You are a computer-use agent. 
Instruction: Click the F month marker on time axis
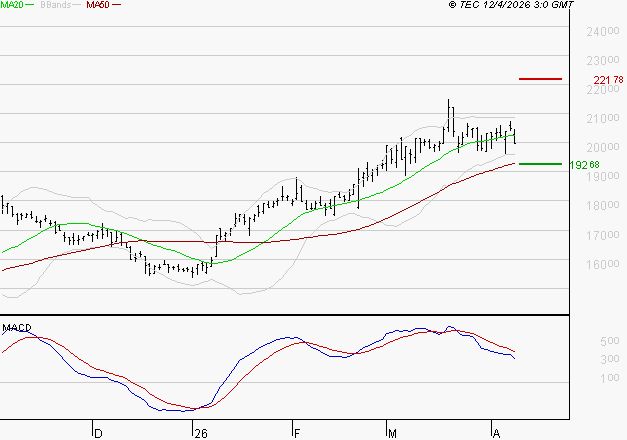(x=297, y=434)
